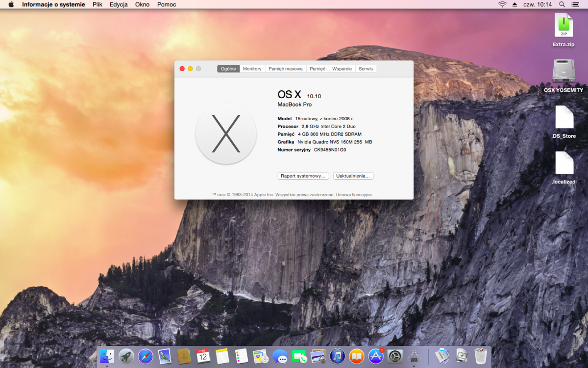
Task: Open System Preferences gear icon
Action: tap(395, 356)
